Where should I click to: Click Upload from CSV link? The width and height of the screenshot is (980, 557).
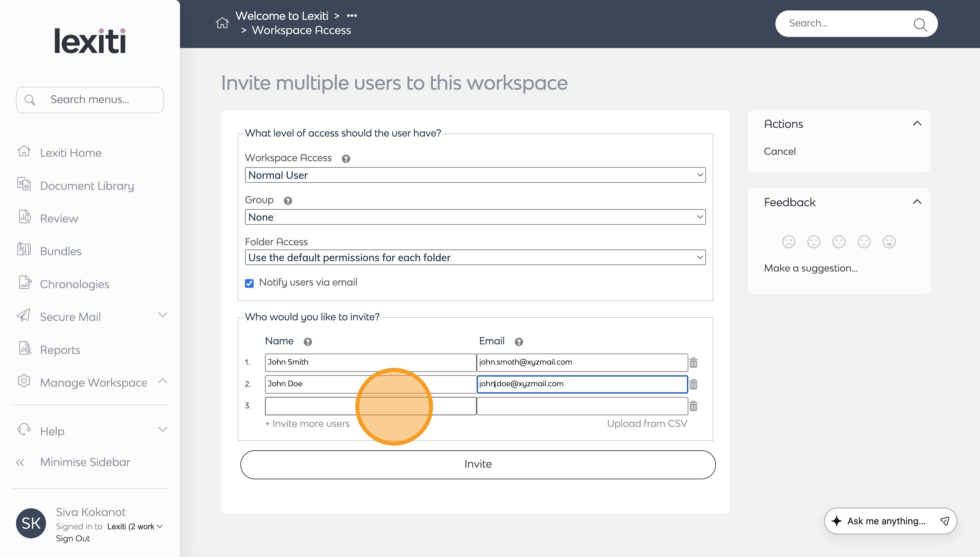coord(647,424)
